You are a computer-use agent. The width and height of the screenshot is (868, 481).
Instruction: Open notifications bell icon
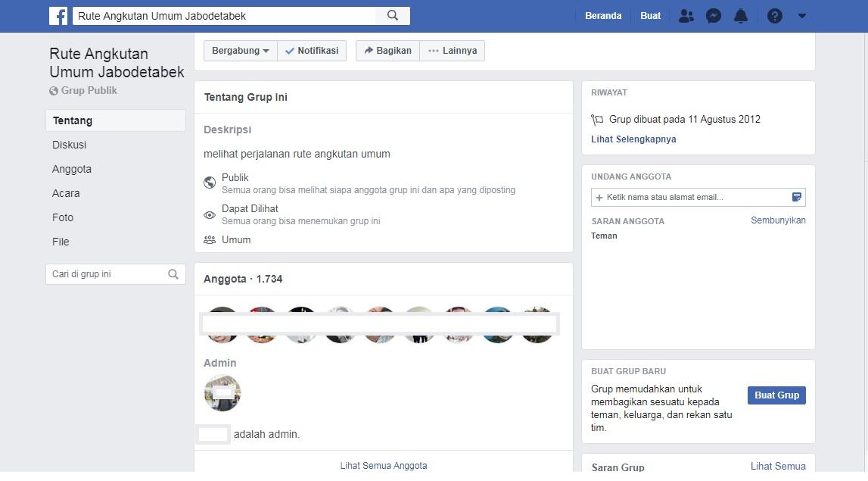point(741,16)
